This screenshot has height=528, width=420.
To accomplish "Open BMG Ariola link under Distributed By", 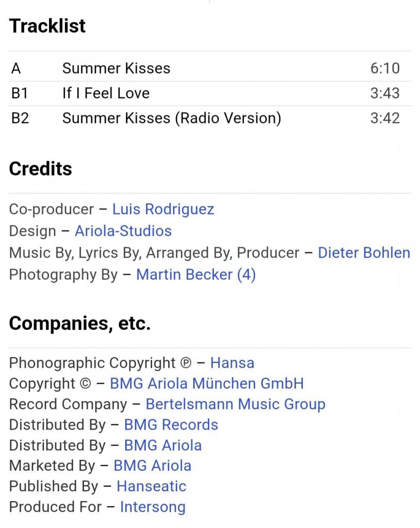I will click(163, 445).
